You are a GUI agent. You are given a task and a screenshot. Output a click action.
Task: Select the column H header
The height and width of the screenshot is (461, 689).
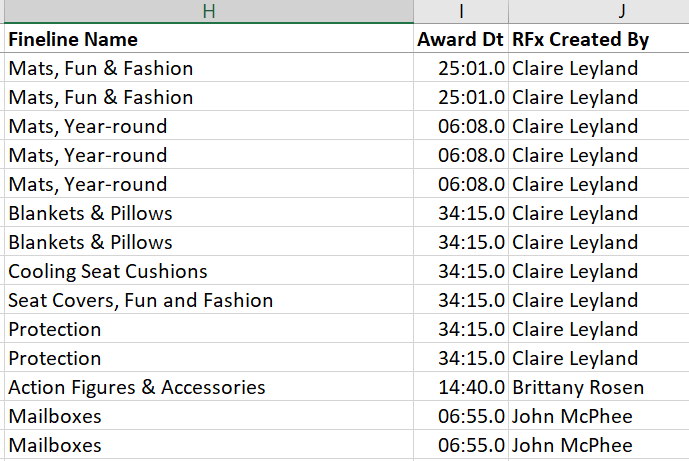pyautogui.click(x=208, y=11)
